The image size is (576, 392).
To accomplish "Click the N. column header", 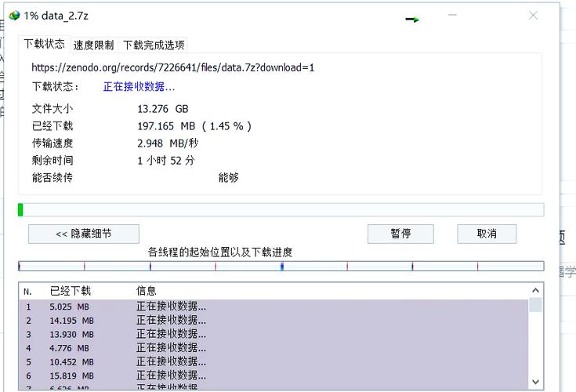I will [27, 292].
